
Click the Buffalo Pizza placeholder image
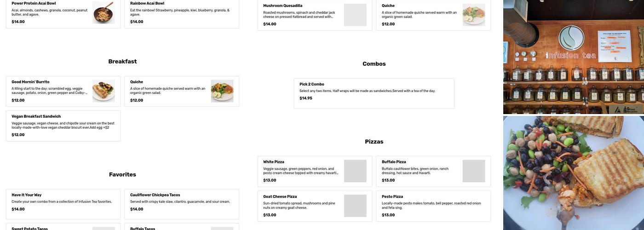tap(474, 171)
